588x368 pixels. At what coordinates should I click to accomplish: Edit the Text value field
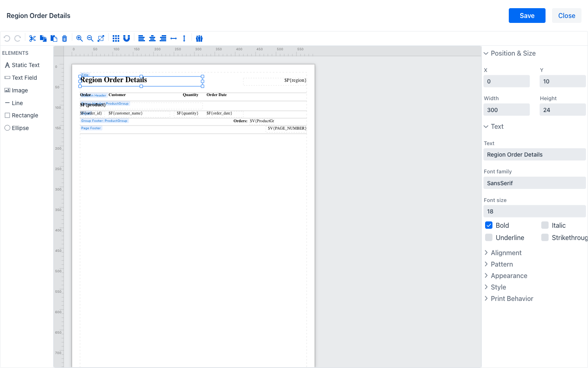535,155
